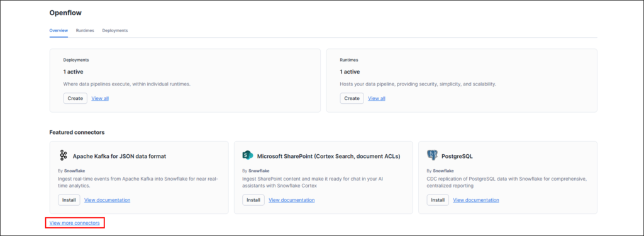View documentation for PostgreSQL connector
The height and width of the screenshot is (236, 644).
(x=476, y=200)
